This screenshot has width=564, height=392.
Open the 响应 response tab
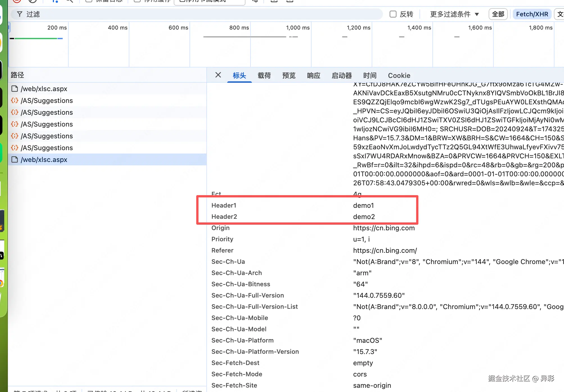coord(313,75)
